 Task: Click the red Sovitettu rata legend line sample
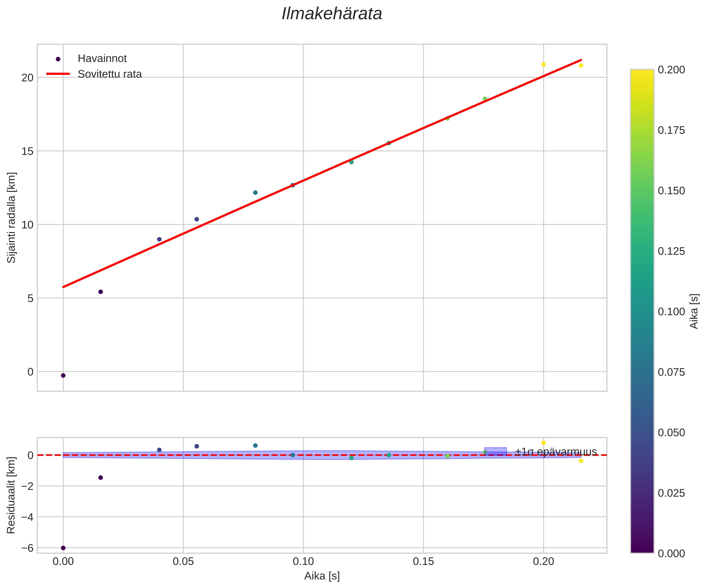pos(58,74)
